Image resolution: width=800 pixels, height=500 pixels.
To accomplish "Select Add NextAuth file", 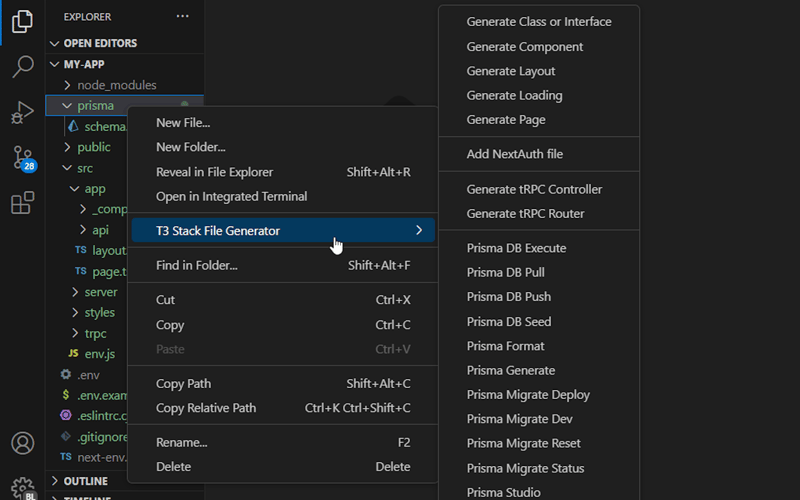I will point(539,154).
